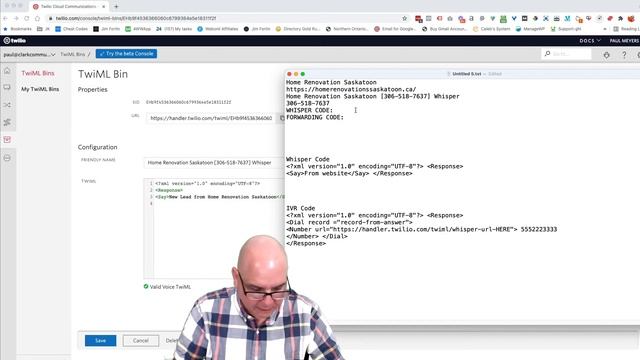
Task: Click Try the beta Console button
Action: [126, 54]
